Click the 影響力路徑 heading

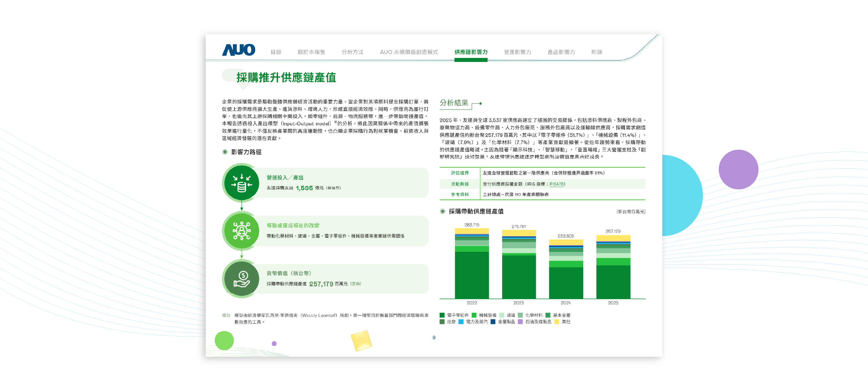246,152
